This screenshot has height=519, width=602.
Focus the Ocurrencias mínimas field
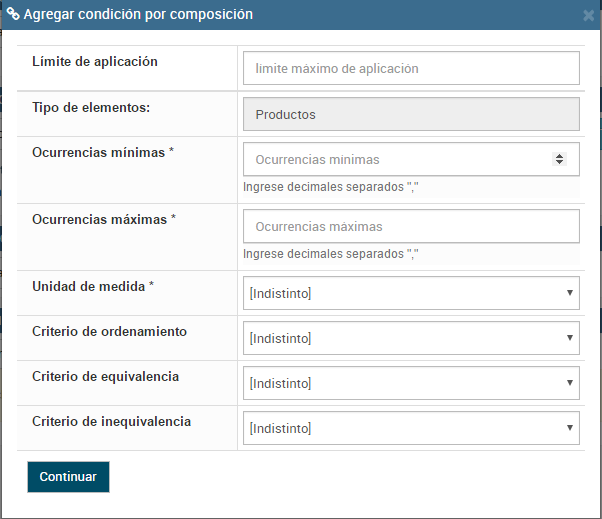click(x=396, y=159)
